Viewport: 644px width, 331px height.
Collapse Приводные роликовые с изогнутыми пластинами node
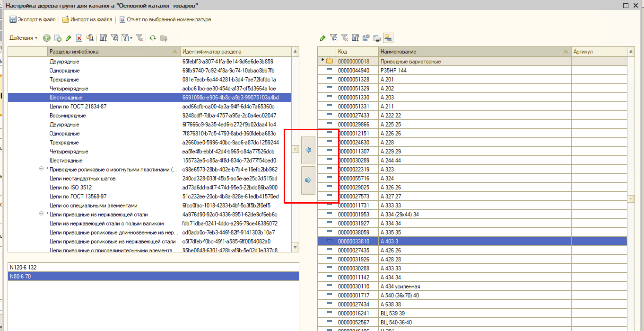point(41,169)
